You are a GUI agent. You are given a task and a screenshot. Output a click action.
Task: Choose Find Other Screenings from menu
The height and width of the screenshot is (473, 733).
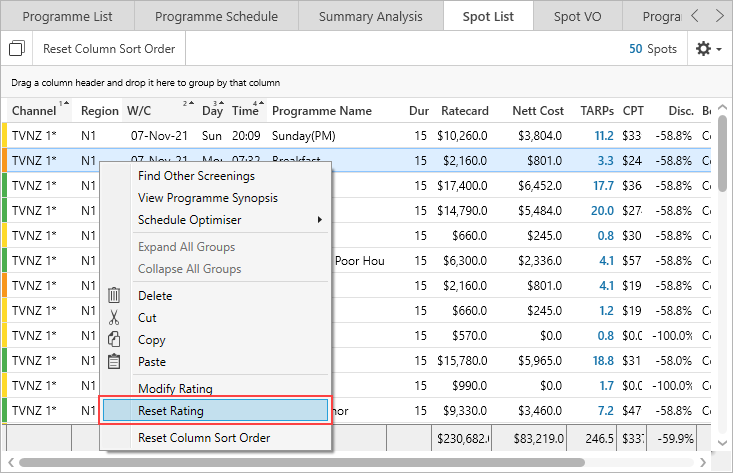196,176
